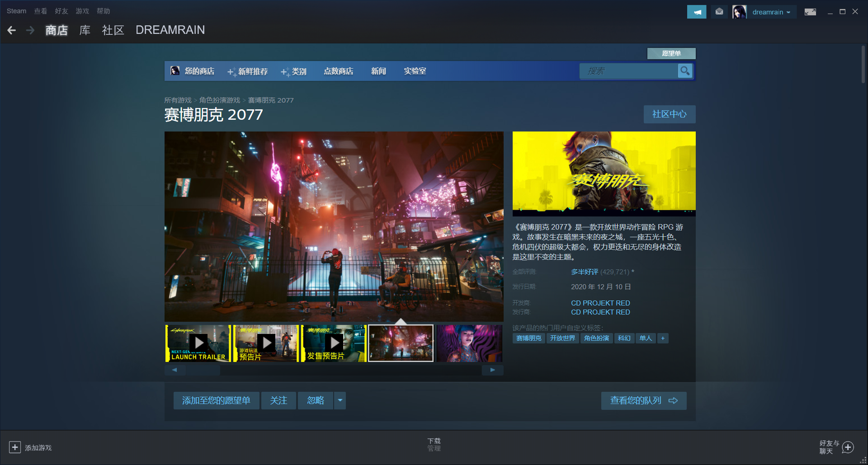868x465 pixels.
Task: Open the dropdown arrow next to 忽略
Action: 340,400
